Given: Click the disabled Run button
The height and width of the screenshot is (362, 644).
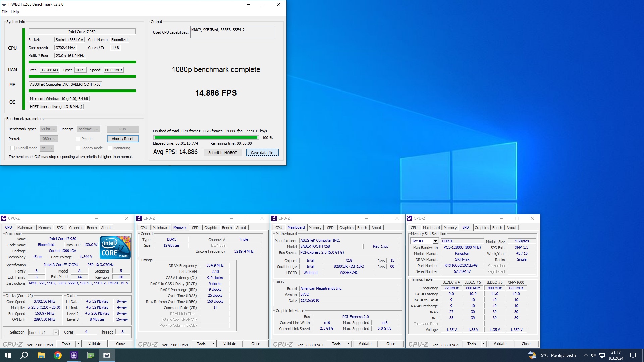Looking at the screenshot, I should tap(123, 129).
